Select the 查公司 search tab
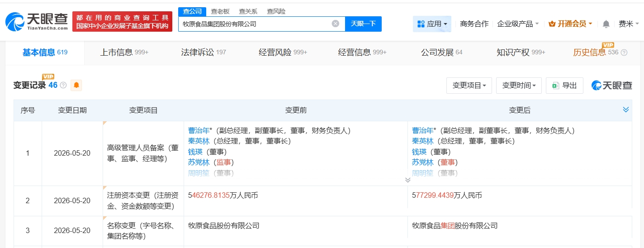Image resolution: width=644 pixels, height=248 pixels. point(192,11)
